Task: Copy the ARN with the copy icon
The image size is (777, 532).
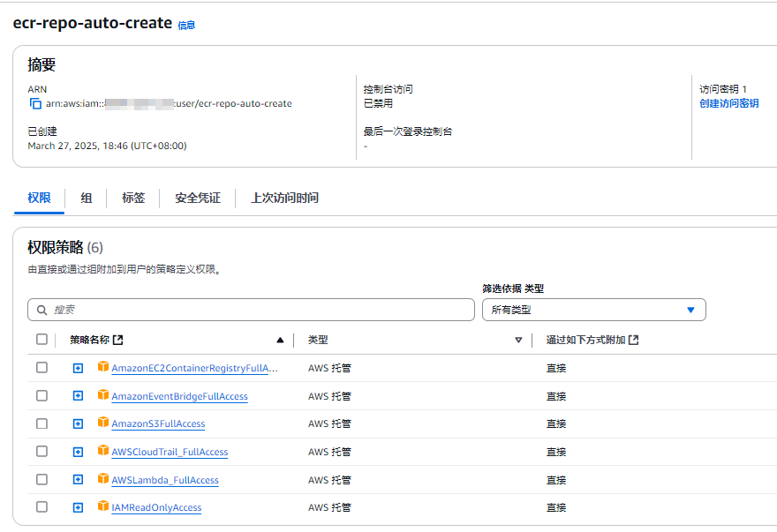Action: (x=35, y=103)
